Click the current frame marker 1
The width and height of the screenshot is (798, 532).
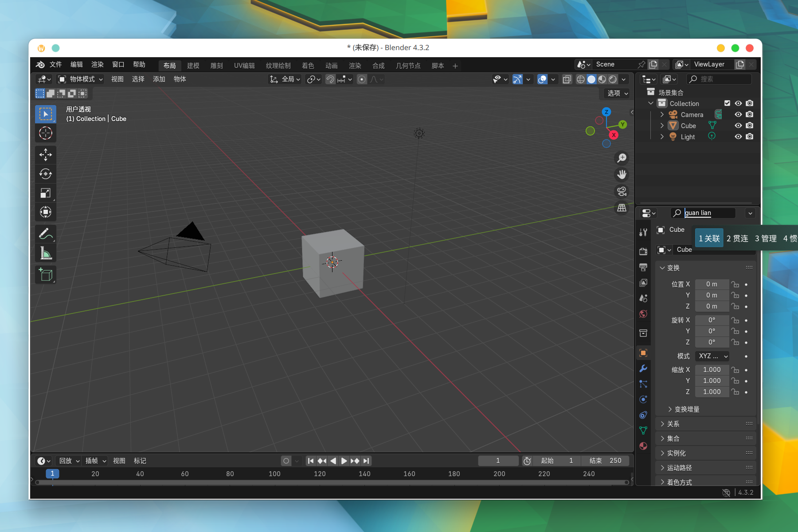(x=52, y=474)
